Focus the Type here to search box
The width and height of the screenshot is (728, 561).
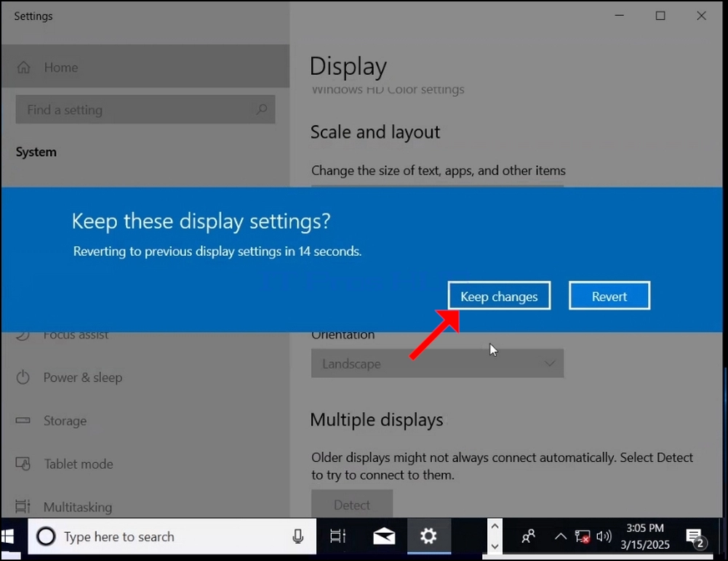(x=172, y=536)
